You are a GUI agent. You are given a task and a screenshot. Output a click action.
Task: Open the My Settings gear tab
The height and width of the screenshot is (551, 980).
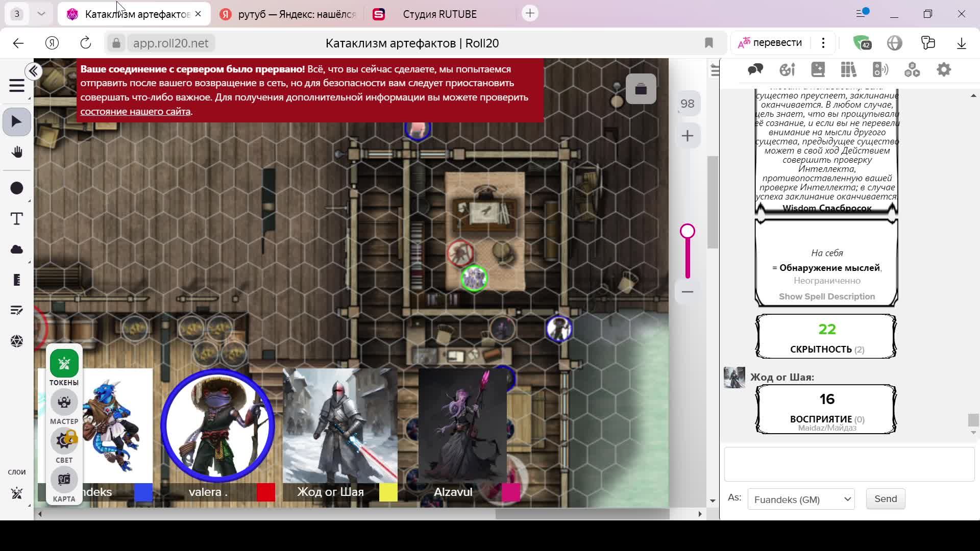pyautogui.click(x=944, y=70)
